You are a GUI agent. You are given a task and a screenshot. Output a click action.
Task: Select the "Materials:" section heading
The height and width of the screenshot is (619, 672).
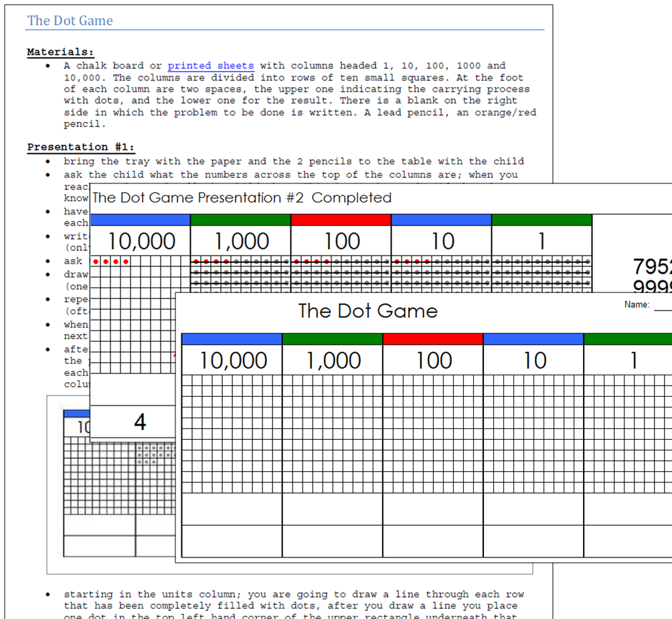click(x=60, y=52)
